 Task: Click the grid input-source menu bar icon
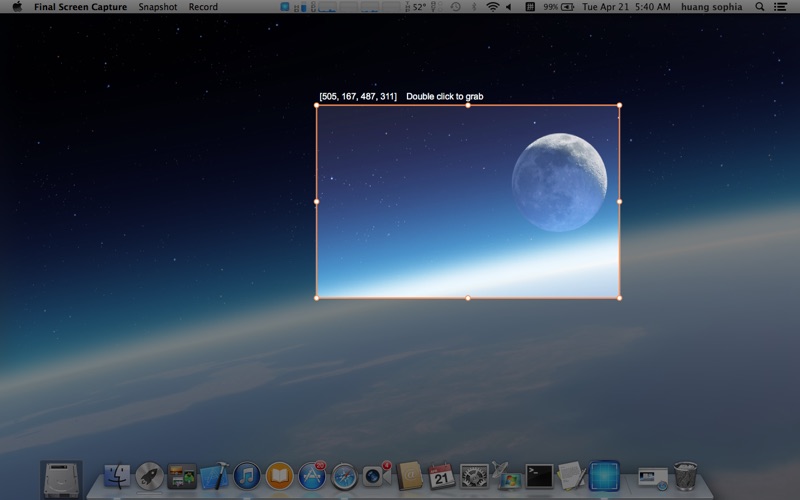tap(530, 7)
